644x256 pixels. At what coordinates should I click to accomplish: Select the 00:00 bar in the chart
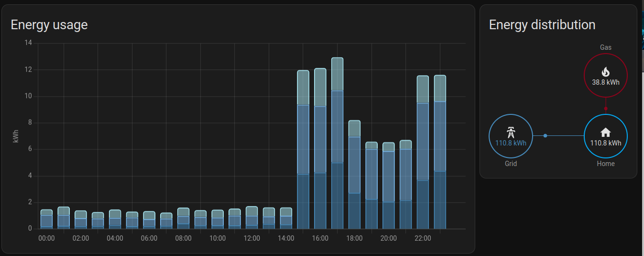(x=46, y=220)
